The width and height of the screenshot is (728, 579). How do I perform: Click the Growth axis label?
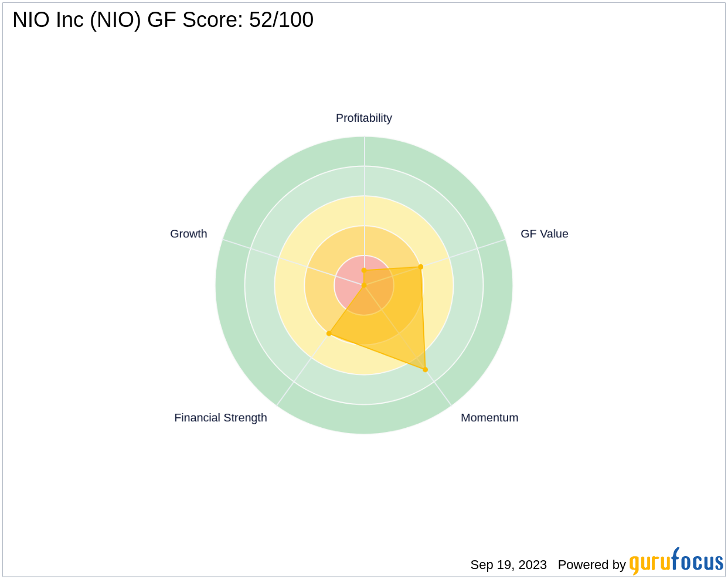point(188,234)
